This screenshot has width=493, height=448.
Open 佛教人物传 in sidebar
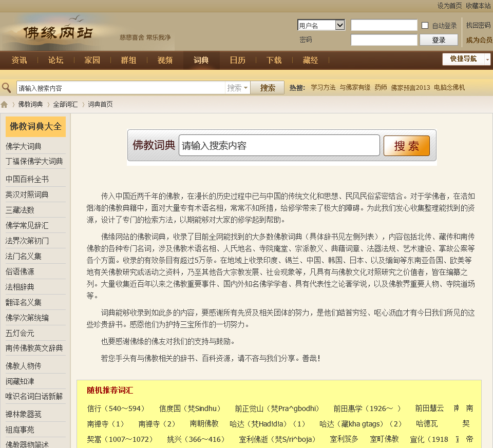click(x=24, y=366)
